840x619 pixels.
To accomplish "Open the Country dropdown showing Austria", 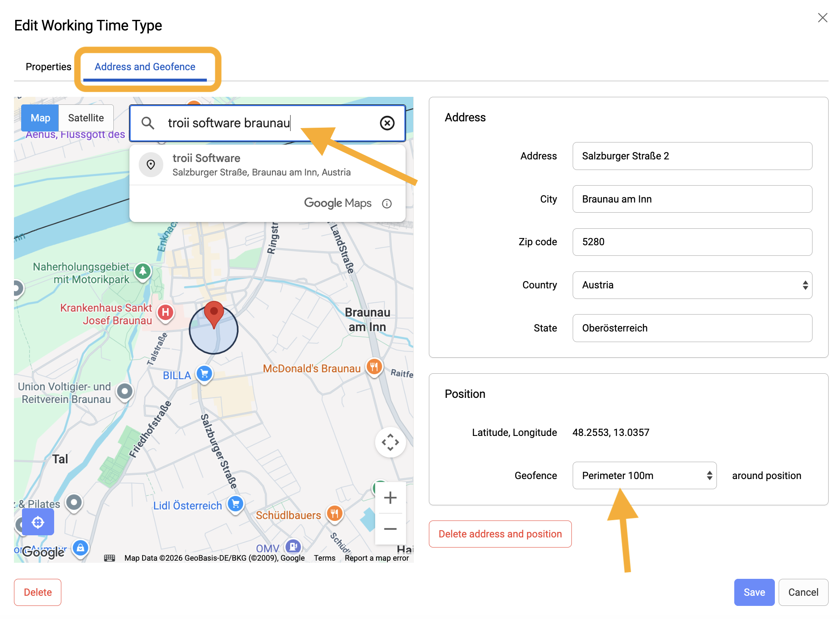I will click(692, 285).
